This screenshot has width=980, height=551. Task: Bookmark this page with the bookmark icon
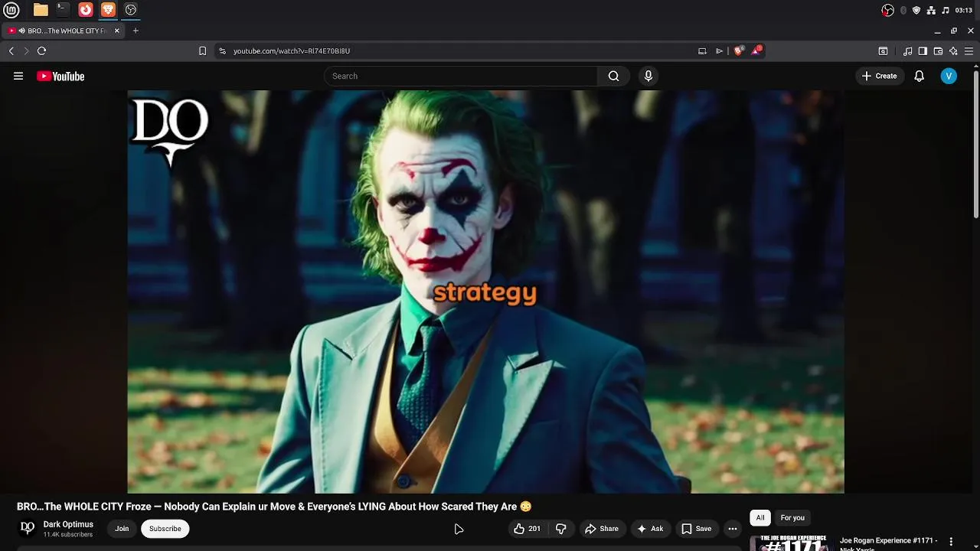tap(202, 51)
